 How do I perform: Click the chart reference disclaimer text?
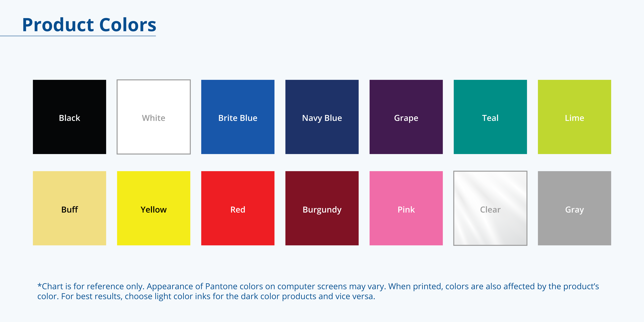[318, 291]
